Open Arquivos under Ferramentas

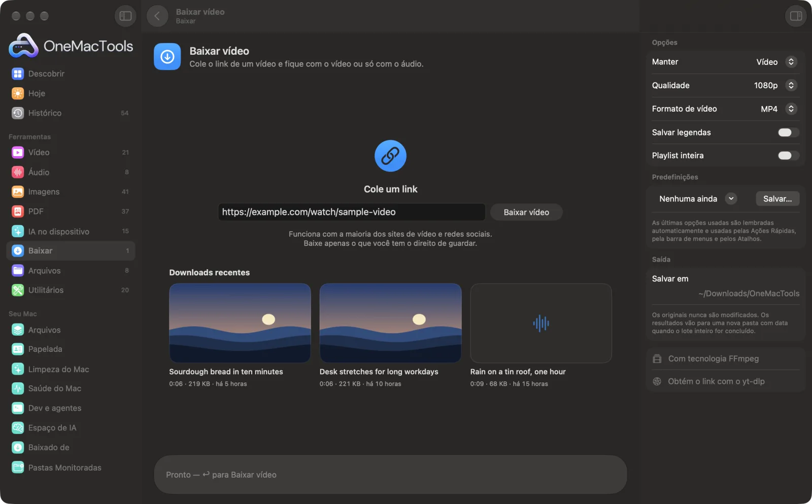click(71, 271)
